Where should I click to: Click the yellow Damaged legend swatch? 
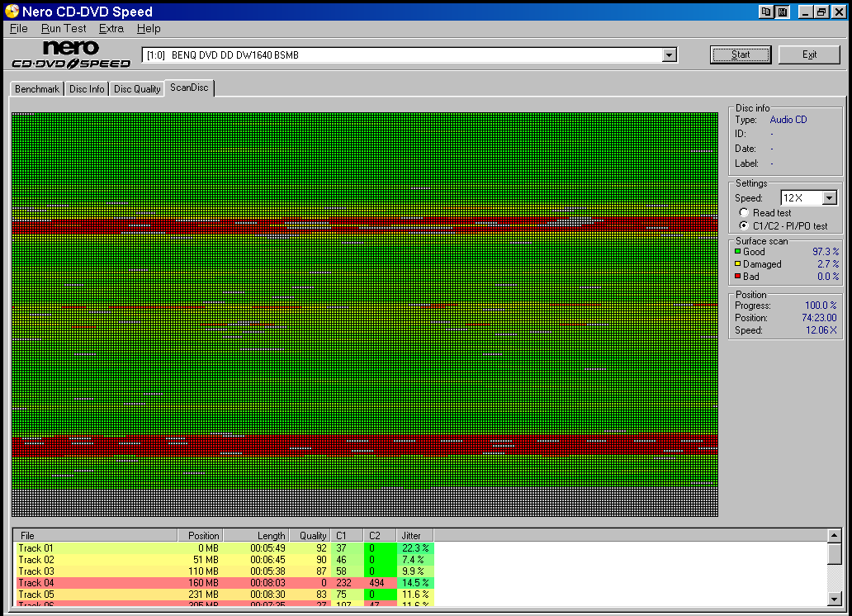coord(738,263)
